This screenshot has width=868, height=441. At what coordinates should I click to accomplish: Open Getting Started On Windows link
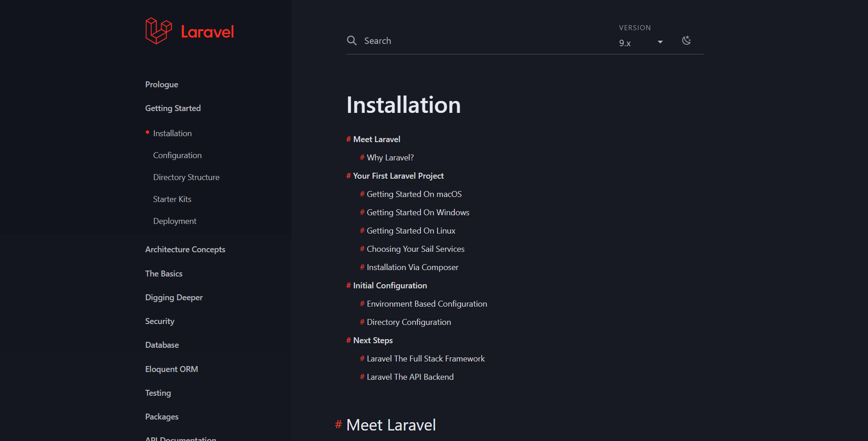(x=418, y=213)
